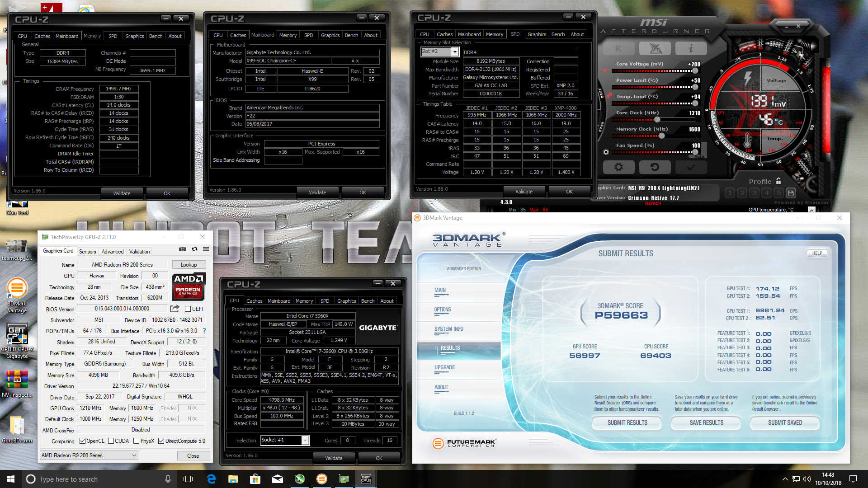Show hidden icons in the system tray
The image size is (868, 488).
coord(785,479)
